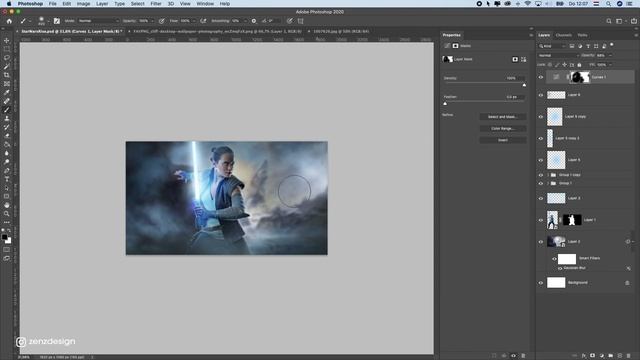Lock all attributes with padlock icon
Viewport: 640px width, 360px height.
click(x=579, y=65)
